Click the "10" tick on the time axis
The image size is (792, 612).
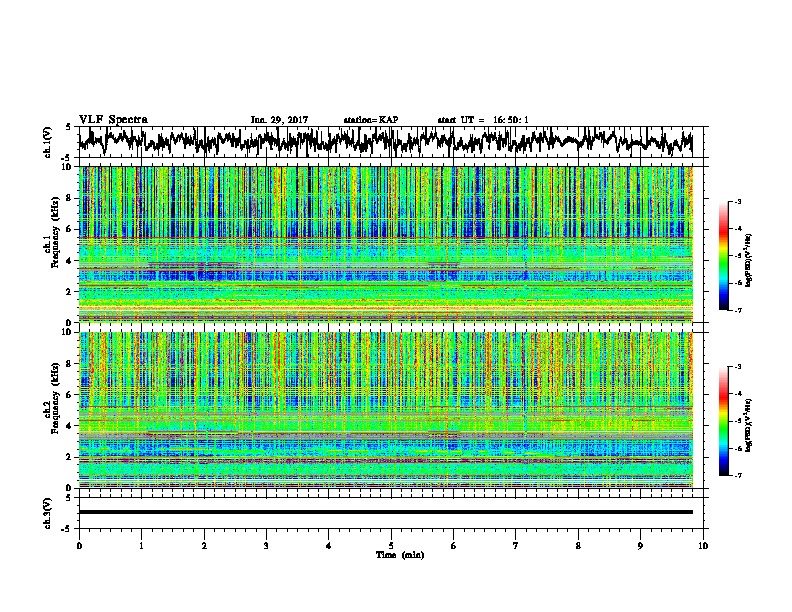[703, 546]
